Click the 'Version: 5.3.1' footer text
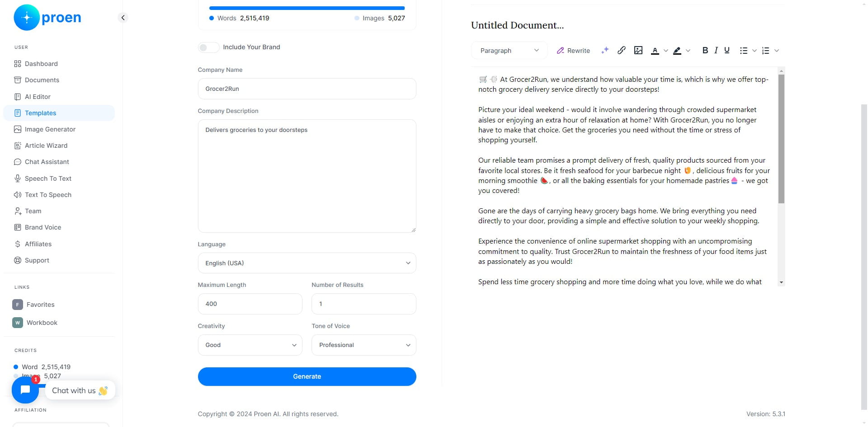This screenshot has height=427, width=868. [766, 414]
